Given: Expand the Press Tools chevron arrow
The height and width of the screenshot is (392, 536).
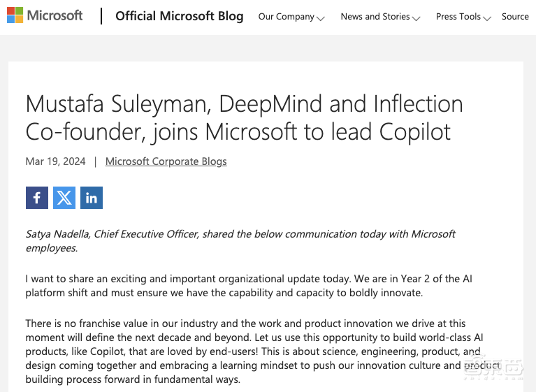Looking at the screenshot, I should click(487, 17).
